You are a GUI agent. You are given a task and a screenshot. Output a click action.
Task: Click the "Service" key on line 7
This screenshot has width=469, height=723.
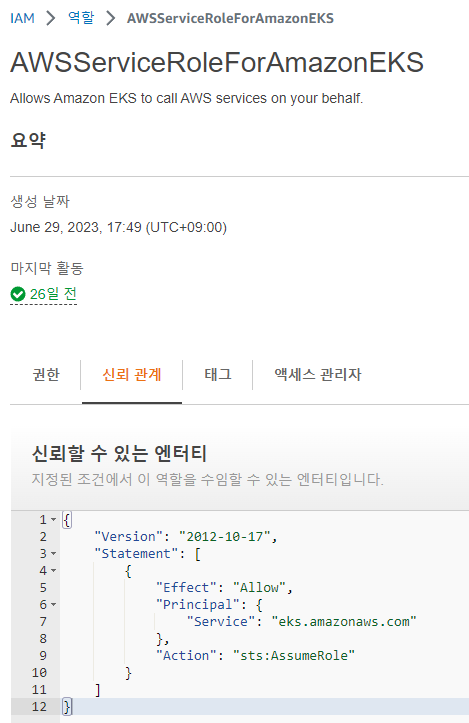pyautogui.click(x=221, y=622)
